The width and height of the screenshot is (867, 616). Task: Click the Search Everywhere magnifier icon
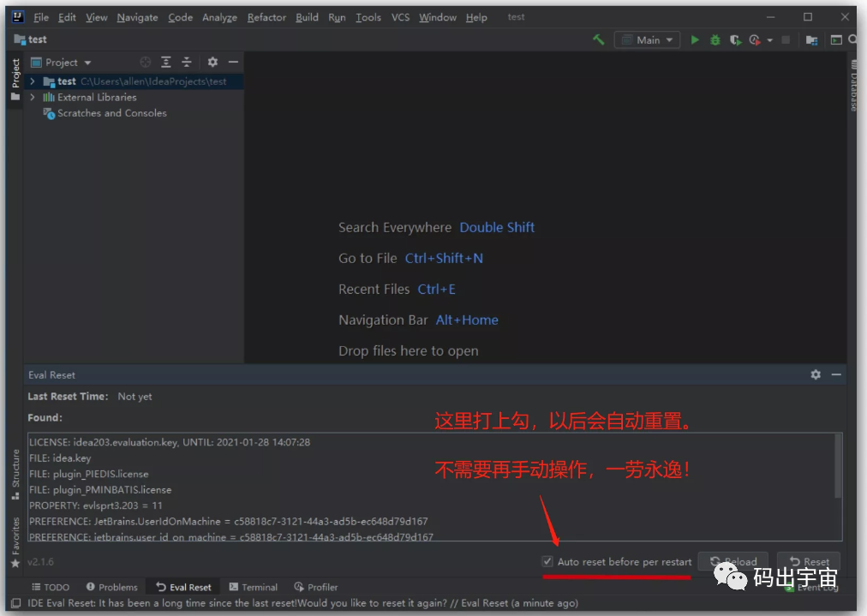[854, 39]
